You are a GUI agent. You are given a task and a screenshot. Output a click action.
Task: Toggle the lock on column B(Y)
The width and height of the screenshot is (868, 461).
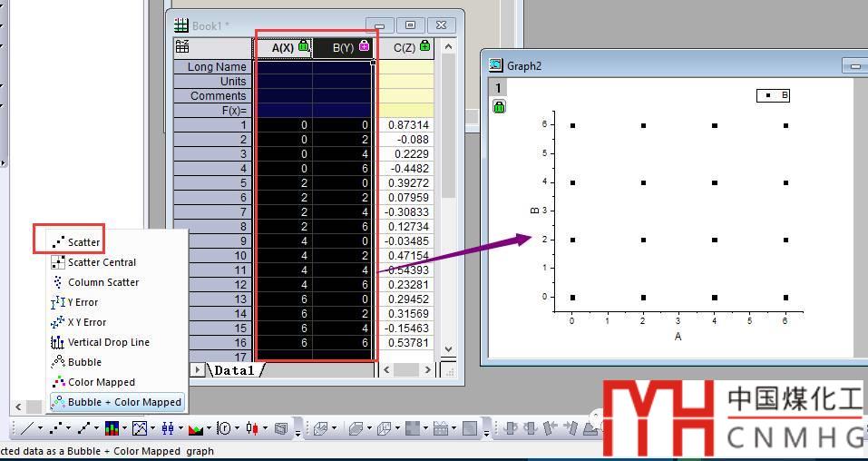coord(364,46)
